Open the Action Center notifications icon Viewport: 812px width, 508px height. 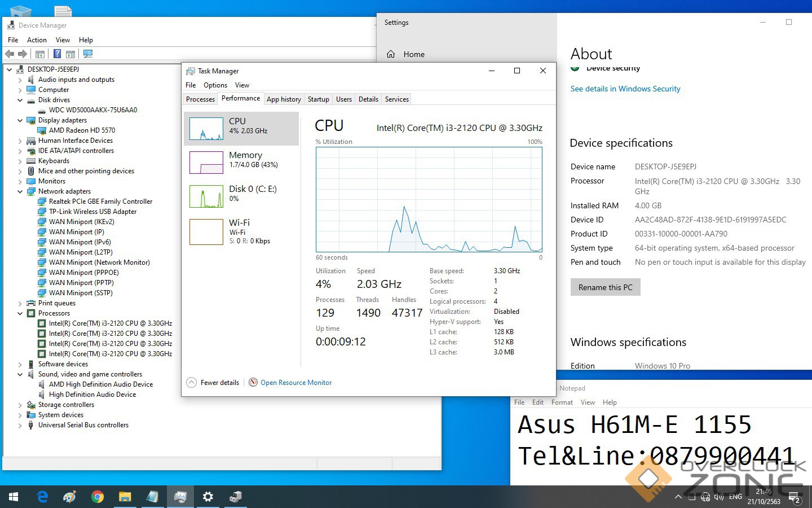coord(795,498)
